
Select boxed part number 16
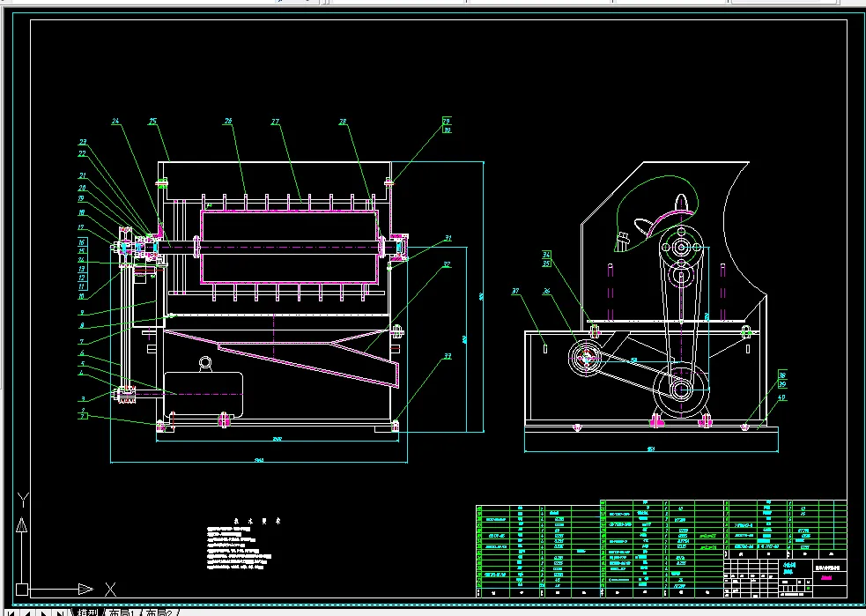coord(82,242)
